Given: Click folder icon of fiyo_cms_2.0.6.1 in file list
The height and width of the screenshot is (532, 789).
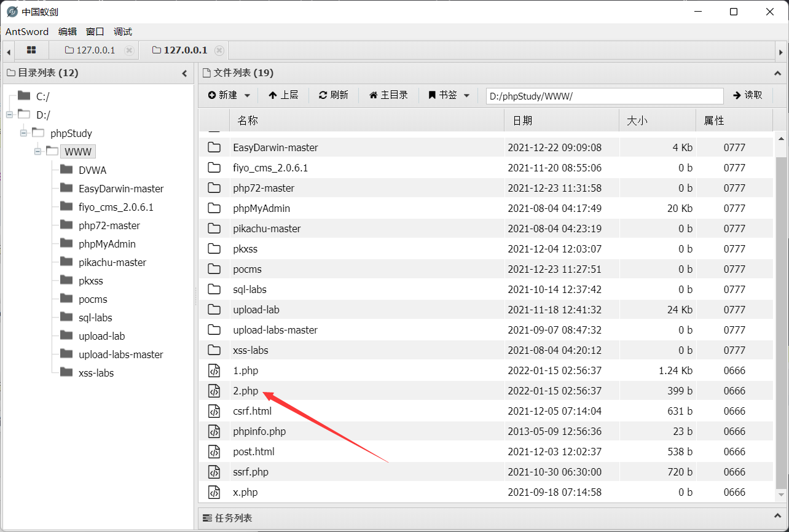Looking at the screenshot, I should 214,168.
